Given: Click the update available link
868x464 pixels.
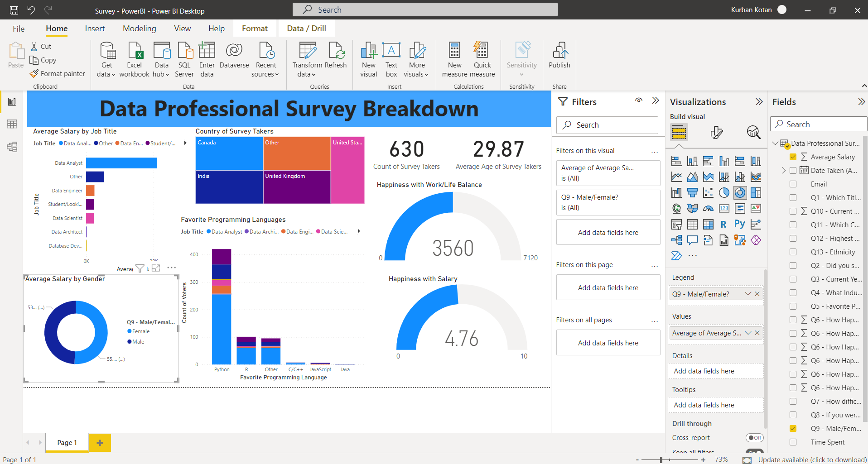Looking at the screenshot, I should coord(812,459).
